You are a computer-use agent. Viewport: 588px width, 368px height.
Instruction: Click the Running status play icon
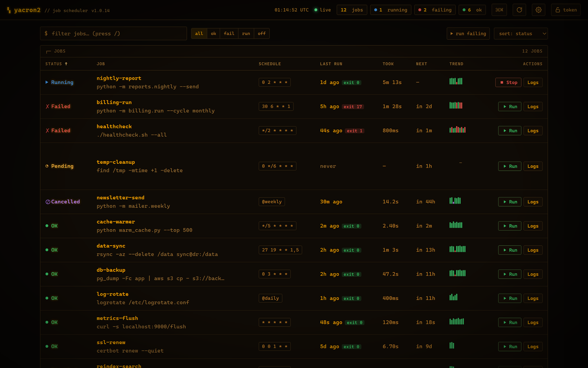click(47, 82)
